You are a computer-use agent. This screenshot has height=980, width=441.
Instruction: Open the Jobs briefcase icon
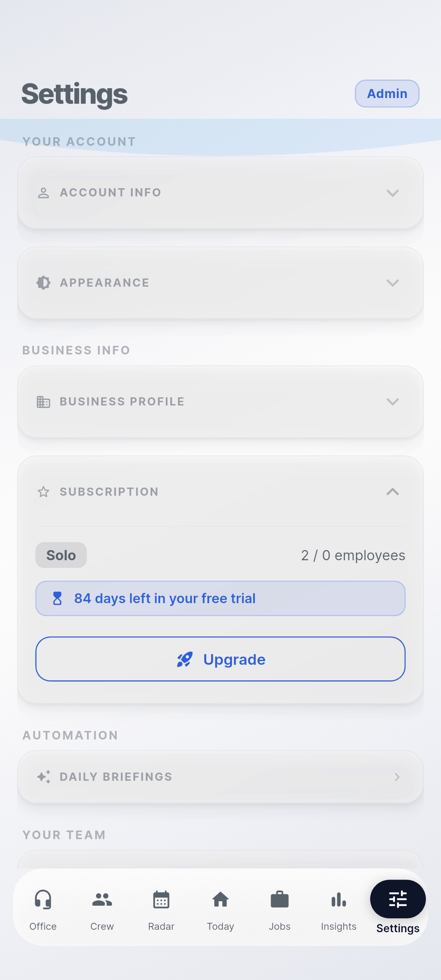(x=280, y=900)
